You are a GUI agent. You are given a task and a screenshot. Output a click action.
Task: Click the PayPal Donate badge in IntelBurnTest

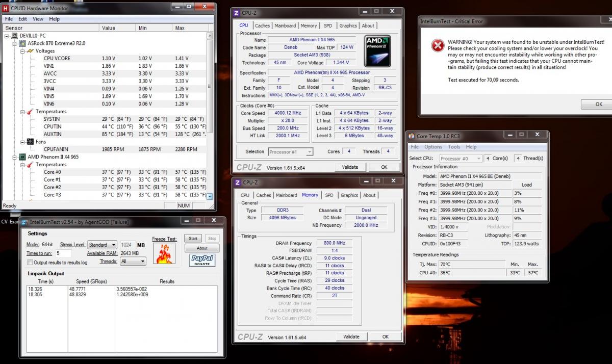click(201, 260)
